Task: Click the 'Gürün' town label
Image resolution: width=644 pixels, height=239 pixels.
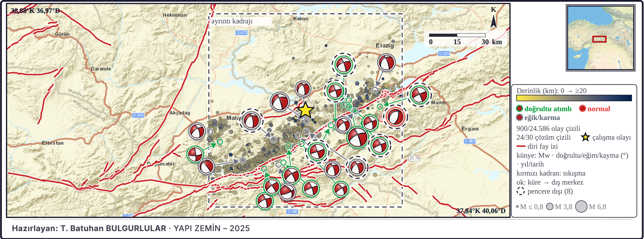Action: pyautogui.click(x=62, y=34)
